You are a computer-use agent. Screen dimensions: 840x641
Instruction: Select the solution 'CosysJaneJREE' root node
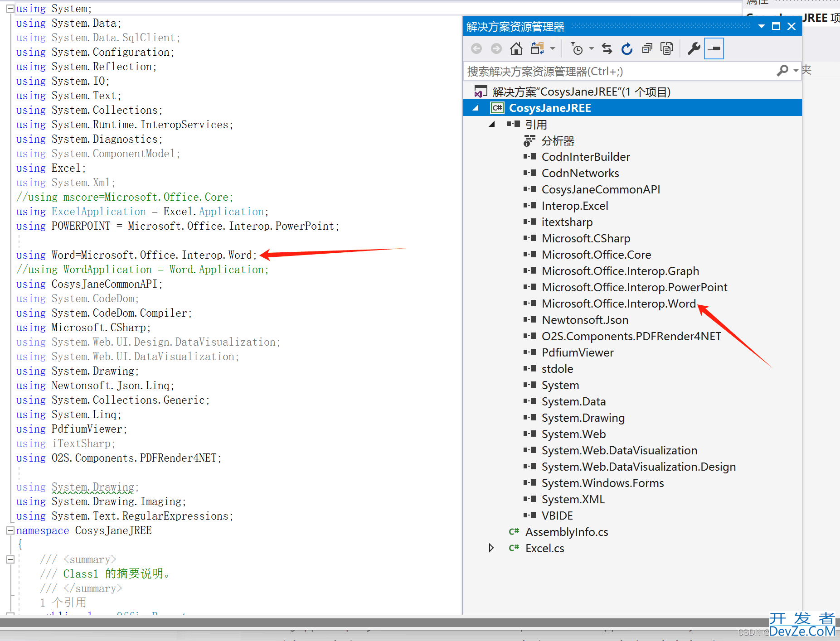(581, 92)
